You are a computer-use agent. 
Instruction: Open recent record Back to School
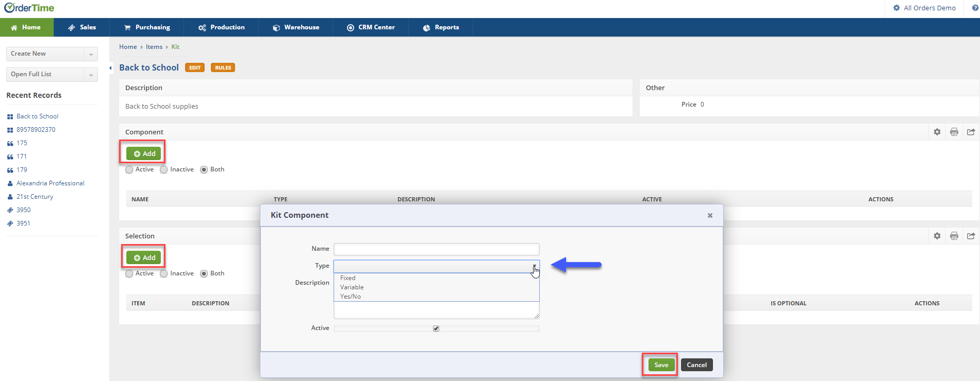(x=37, y=116)
